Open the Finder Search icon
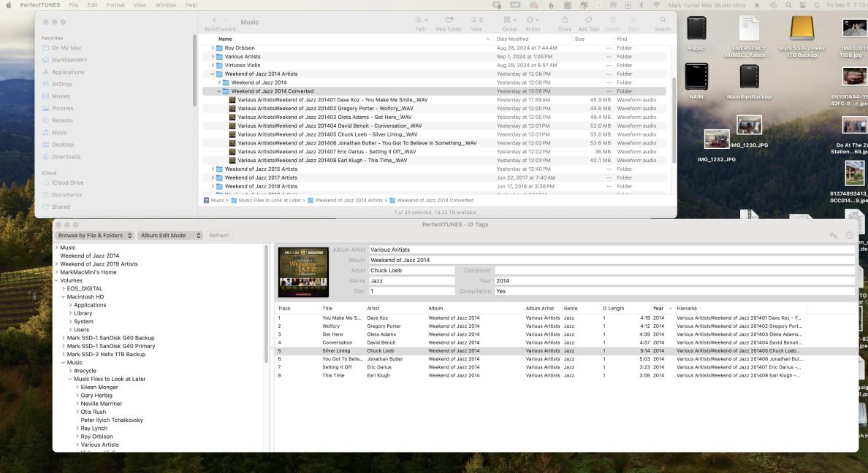The height and width of the screenshot is (473, 868). (x=663, y=20)
